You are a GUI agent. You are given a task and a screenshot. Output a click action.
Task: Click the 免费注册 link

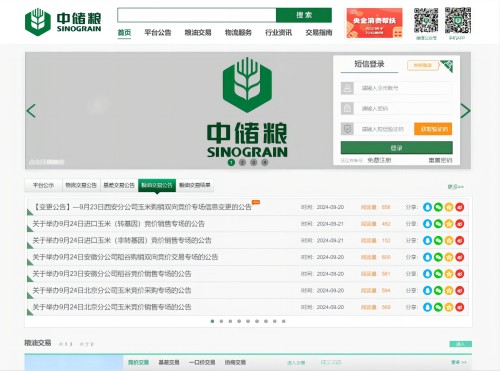[x=379, y=160]
